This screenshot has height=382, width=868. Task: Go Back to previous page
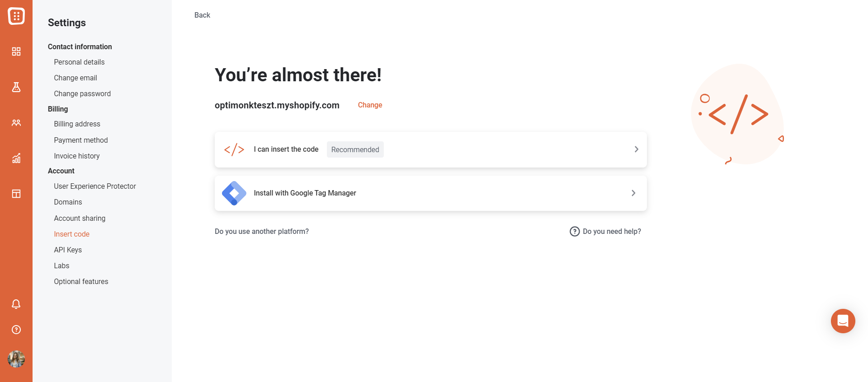point(202,15)
